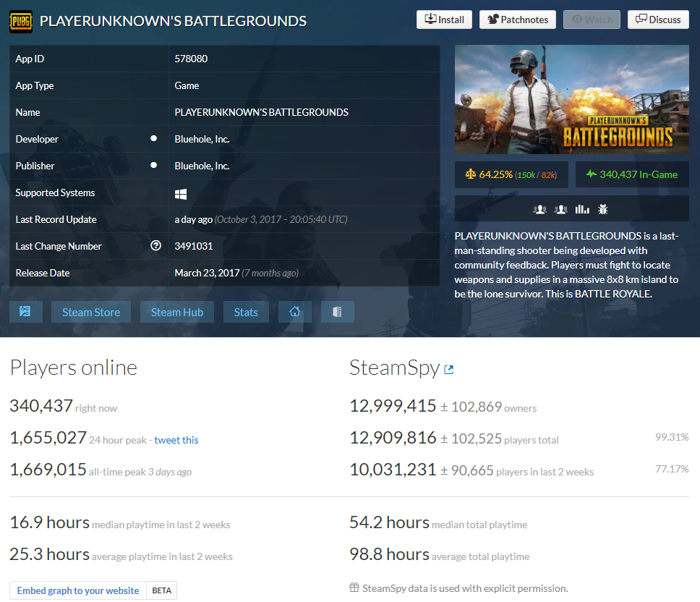The height and width of the screenshot is (602, 700).
Task: Open the Steam Store link
Action: pos(91,312)
